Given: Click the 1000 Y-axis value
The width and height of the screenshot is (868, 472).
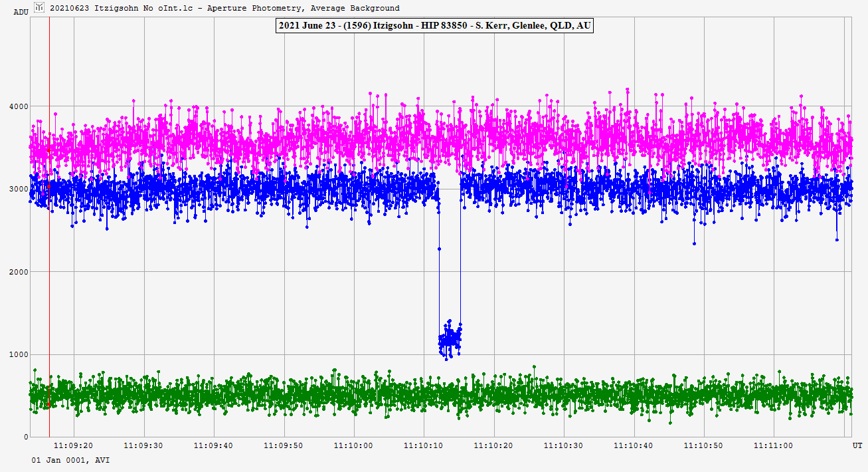Looking at the screenshot, I should click(x=18, y=354).
